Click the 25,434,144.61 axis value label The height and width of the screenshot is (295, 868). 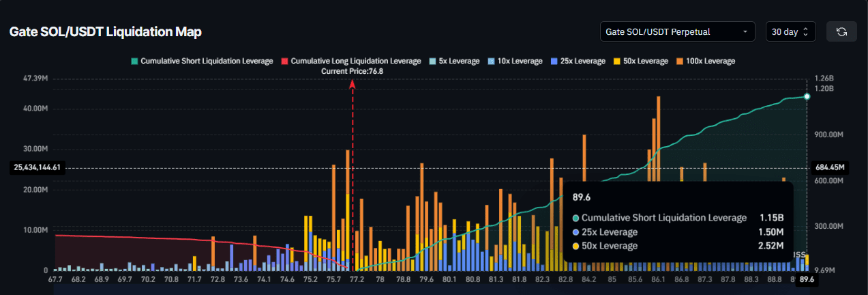point(38,167)
